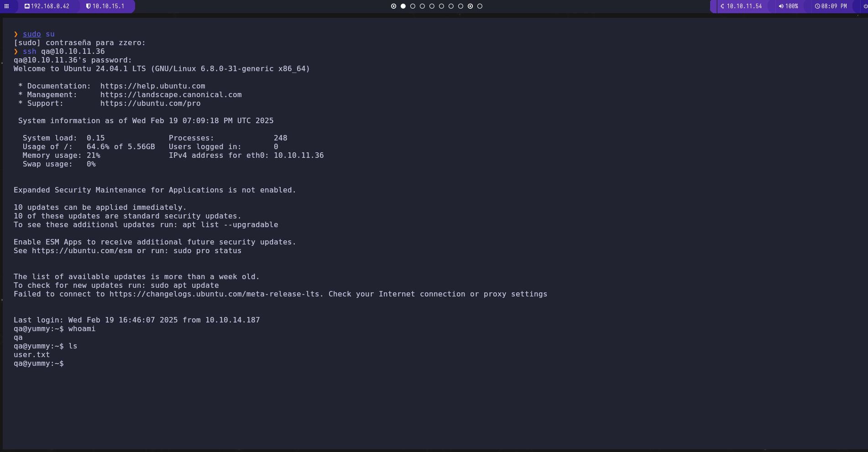Screen dimensions: 868x452
Task: Switch to the tenth workspace circle
Action: 480,6
